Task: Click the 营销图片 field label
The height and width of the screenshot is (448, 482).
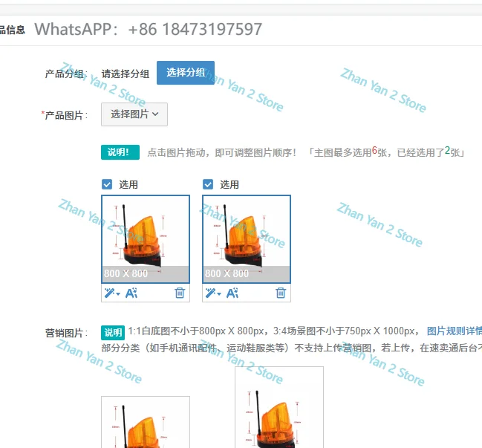Action: point(66,333)
